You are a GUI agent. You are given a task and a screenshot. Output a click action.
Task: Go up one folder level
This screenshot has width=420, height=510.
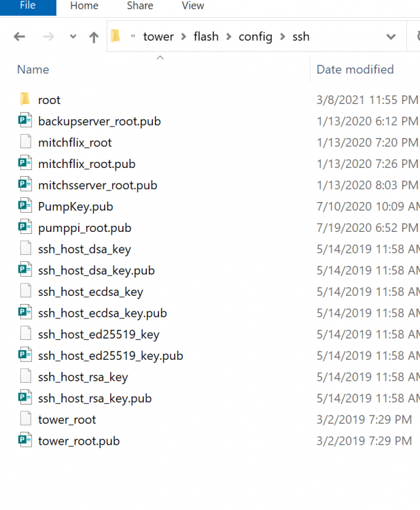pos(94,37)
